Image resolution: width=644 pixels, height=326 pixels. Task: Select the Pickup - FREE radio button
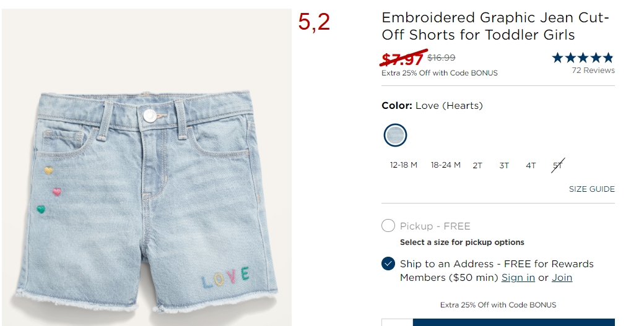(388, 226)
